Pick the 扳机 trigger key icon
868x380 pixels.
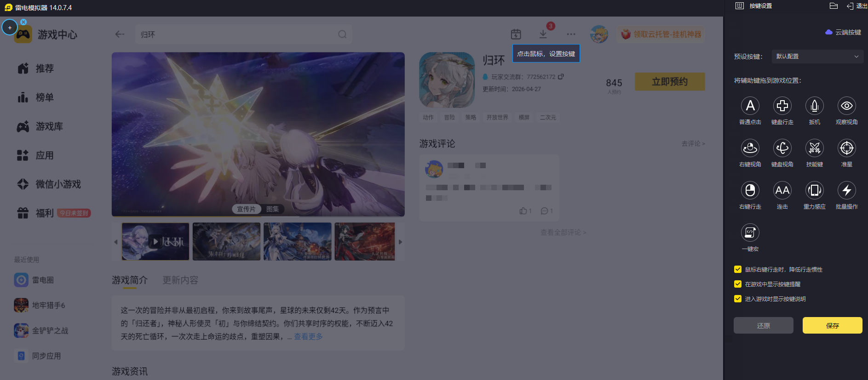(815, 106)
